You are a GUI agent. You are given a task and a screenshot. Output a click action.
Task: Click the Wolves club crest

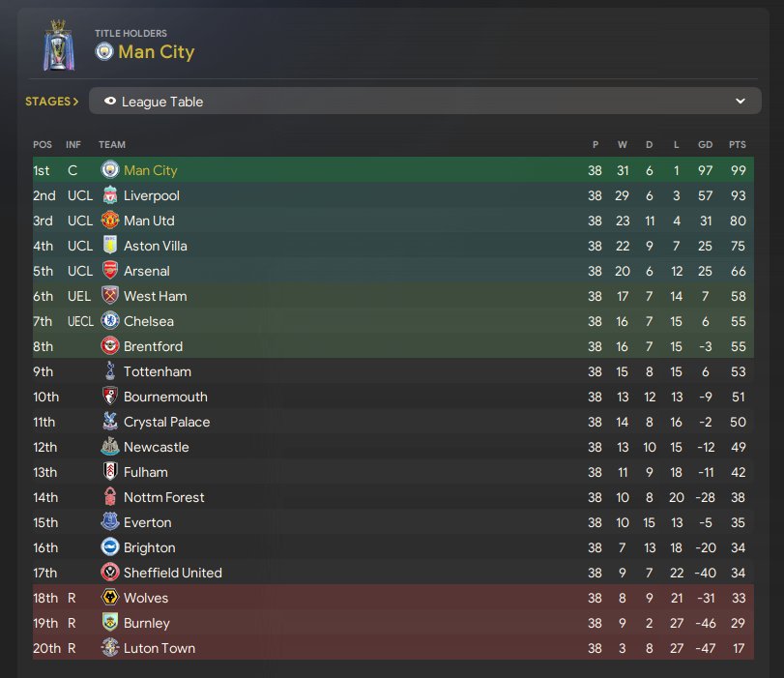coord(110,598)
